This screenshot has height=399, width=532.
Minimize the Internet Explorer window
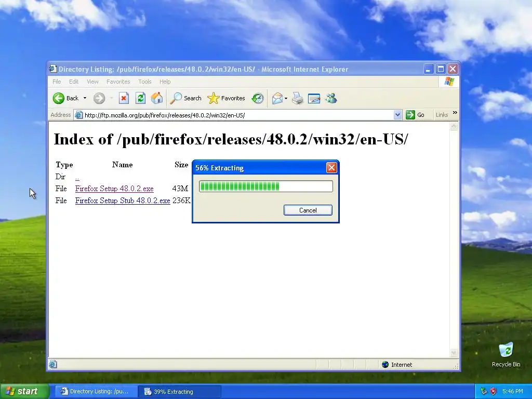(429, 69)
